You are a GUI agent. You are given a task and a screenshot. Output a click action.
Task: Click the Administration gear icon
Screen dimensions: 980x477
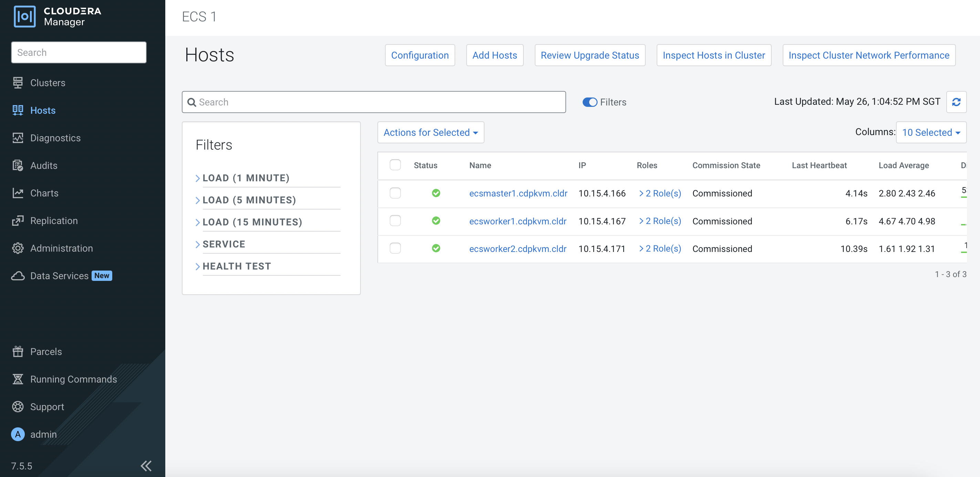point(18,248)
